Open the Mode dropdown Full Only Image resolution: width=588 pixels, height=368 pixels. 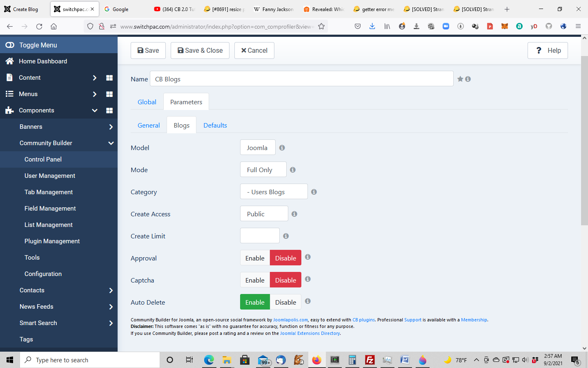click(x=263, y=169)
